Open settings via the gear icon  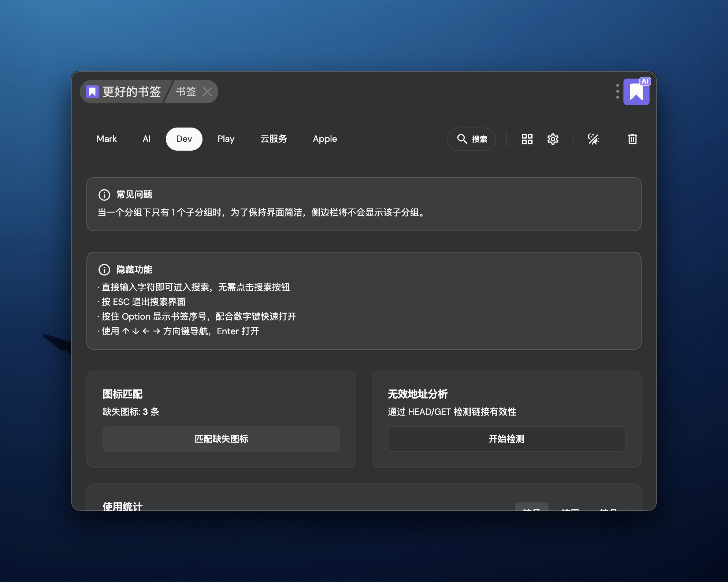click(553, 139)
